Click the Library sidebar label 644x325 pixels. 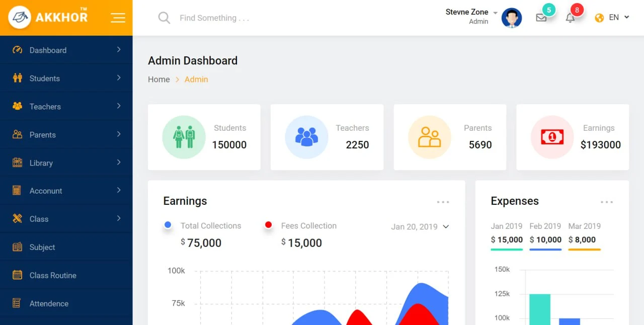tap(41, 163)
